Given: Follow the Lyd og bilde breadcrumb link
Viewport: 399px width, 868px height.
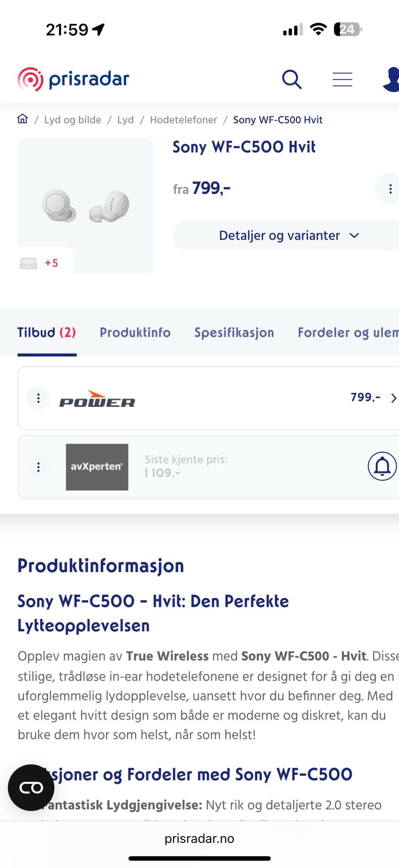Looking at the screenshot, I should click(x=73, y=120).
